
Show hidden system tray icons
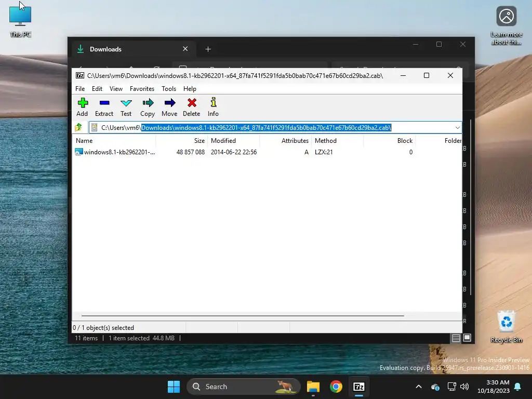[419, 387]
